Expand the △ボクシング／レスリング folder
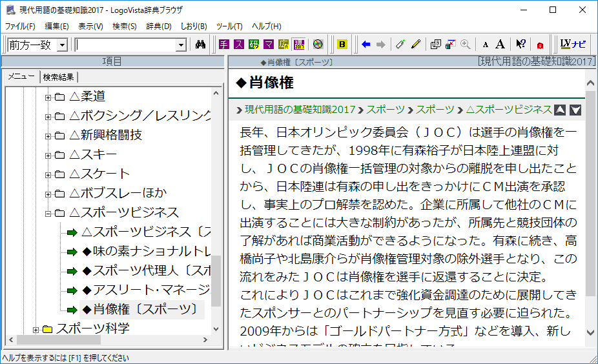Screen dimensions: 598x364 pyautogui.click(x=48, y=117)
